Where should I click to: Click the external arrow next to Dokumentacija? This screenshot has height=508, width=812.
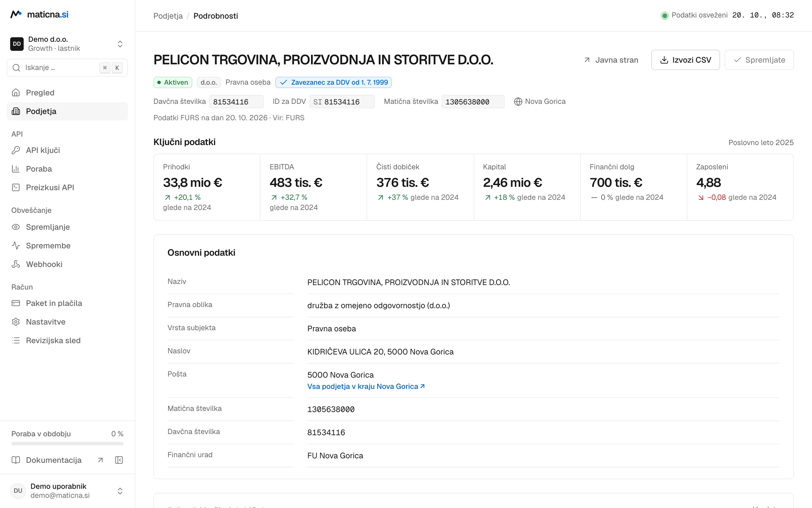click(100, 460)
